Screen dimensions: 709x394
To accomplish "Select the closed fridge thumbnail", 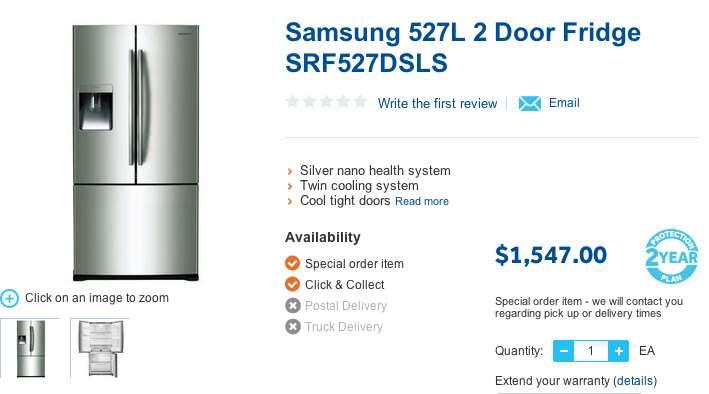I will [30, 348].
